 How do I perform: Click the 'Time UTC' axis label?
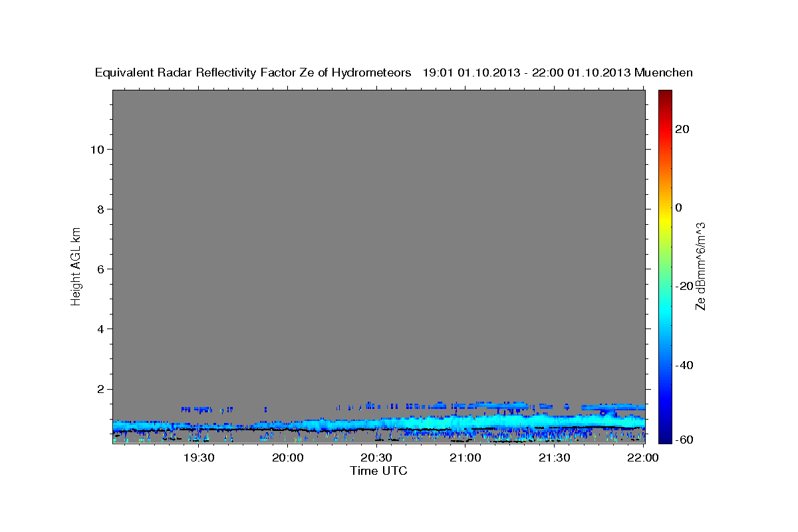tap(378, 471)
